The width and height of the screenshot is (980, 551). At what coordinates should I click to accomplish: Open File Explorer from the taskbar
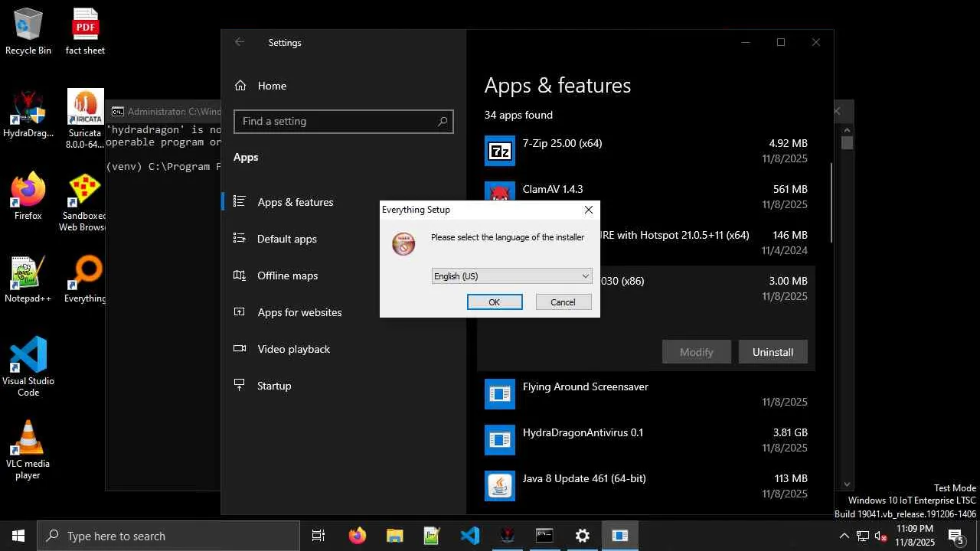tap(394, 536)
